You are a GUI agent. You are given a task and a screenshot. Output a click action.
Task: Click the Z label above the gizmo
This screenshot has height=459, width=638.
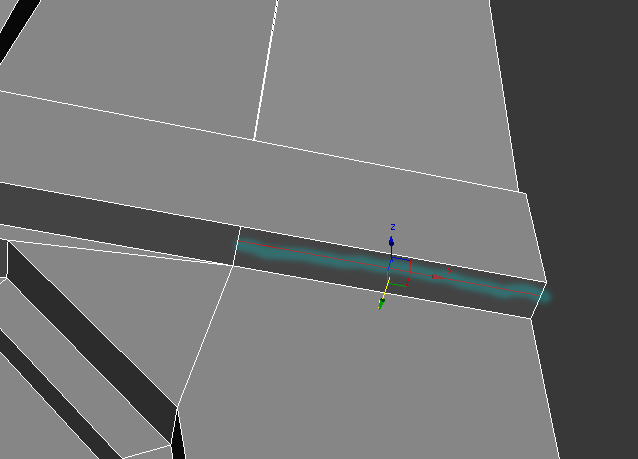pyautogui.click(x=393, y=227)
